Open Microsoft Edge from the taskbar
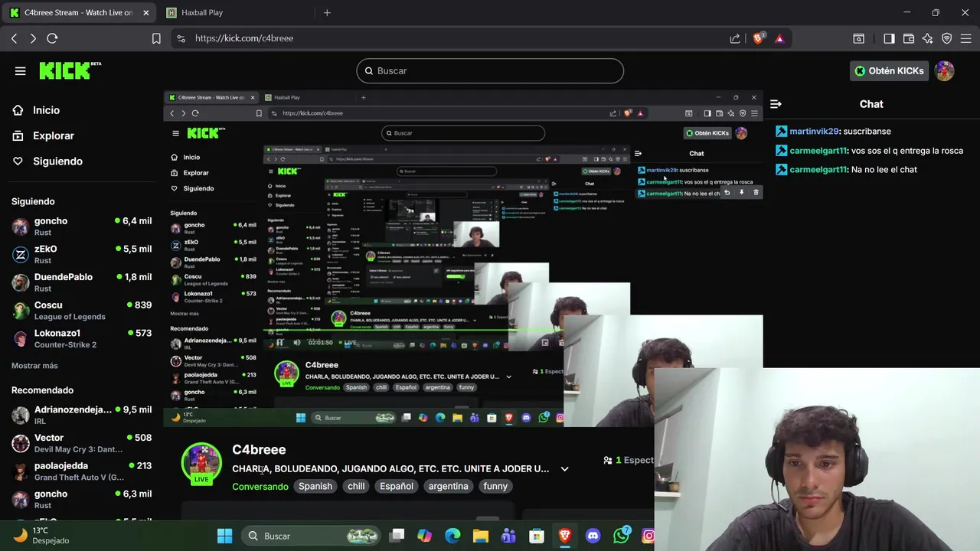The image size is (980, 551). [x=452, y=536]
